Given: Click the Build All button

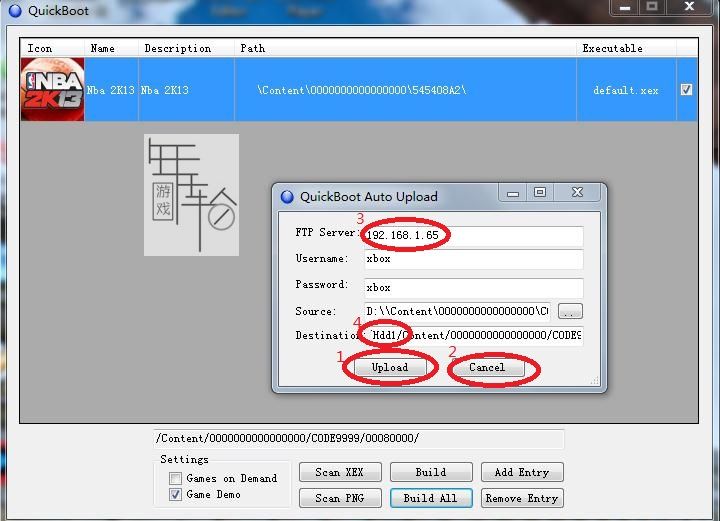Looking at the screenshot, I should pyautogui.click(x=431, y=498).
